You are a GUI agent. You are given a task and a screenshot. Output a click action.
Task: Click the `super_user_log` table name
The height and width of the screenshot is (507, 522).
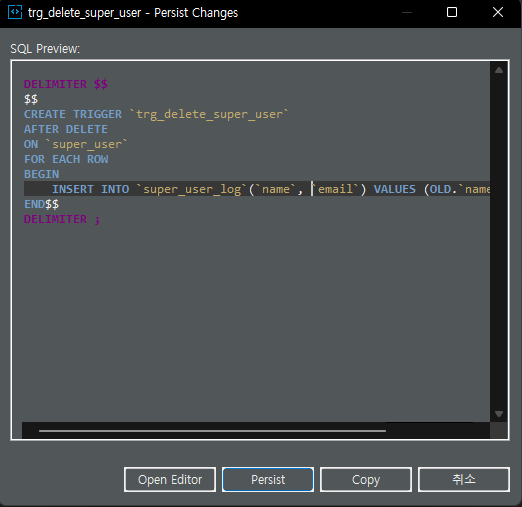[x=192, y=189]
